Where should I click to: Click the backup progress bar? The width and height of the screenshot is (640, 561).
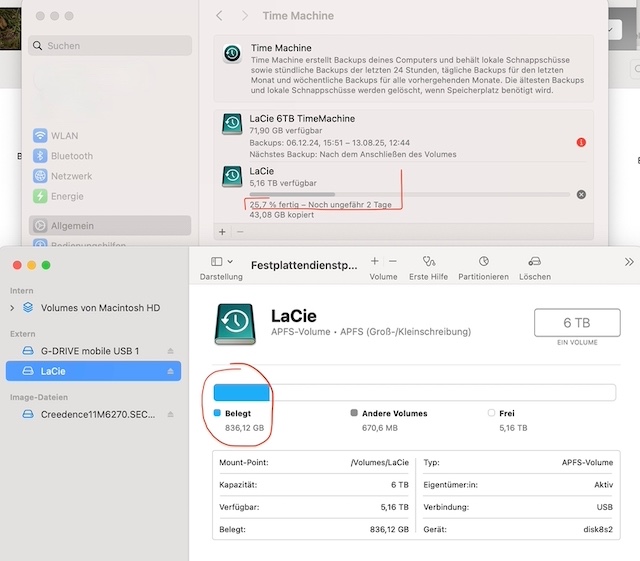(409, 194)
